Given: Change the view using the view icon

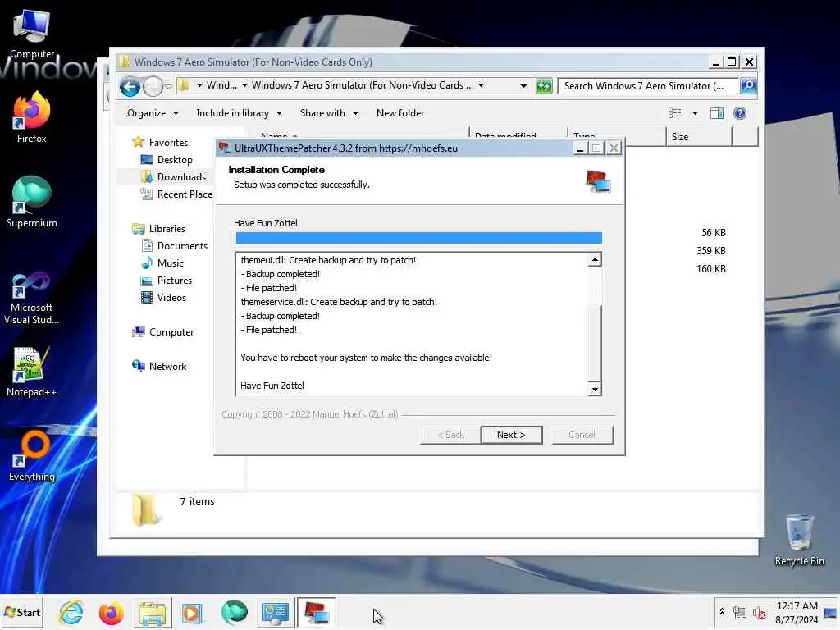Looking at the screenshot, I should point(675,113).
